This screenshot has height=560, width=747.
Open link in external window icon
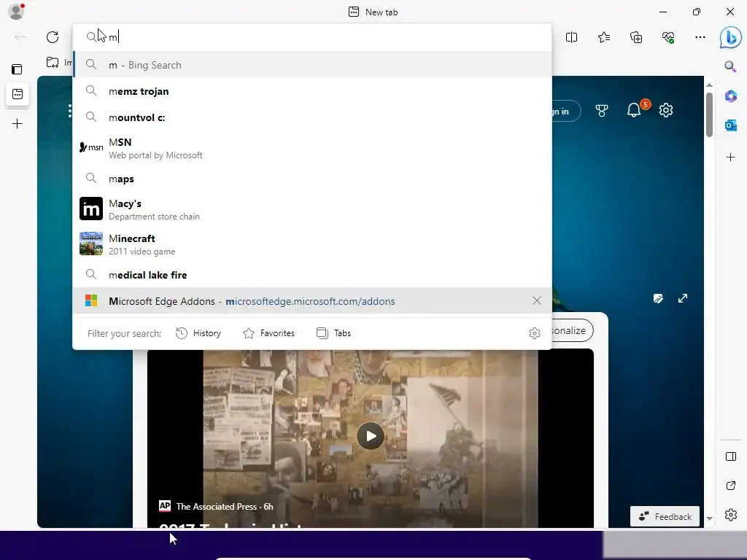[x=731, y=486]
